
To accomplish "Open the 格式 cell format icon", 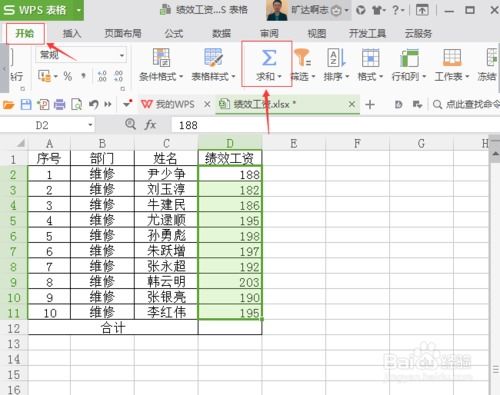I will 370,57.
